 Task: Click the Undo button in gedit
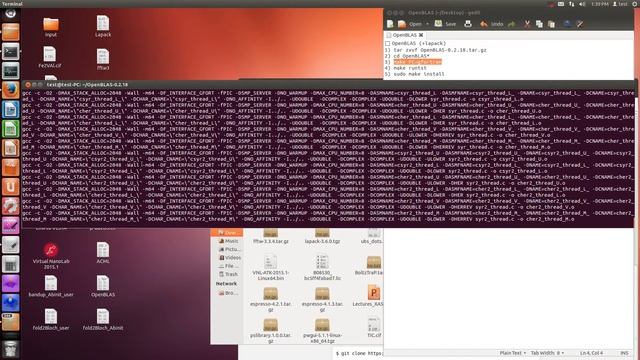click(492, 24)
